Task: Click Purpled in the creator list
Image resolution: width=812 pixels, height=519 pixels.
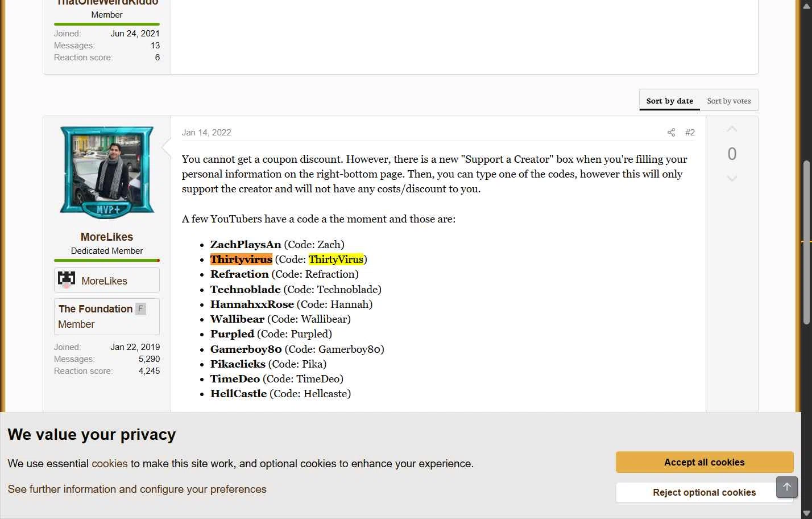Action: [232, 334]
